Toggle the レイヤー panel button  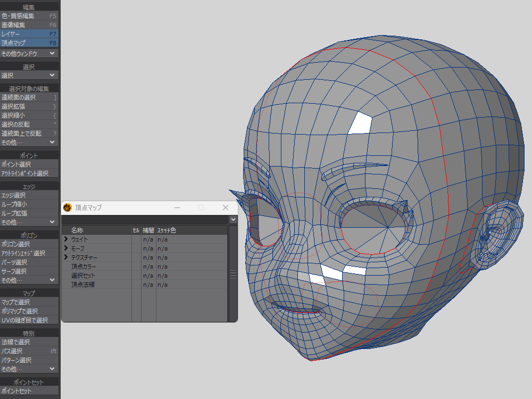(29, 34)
